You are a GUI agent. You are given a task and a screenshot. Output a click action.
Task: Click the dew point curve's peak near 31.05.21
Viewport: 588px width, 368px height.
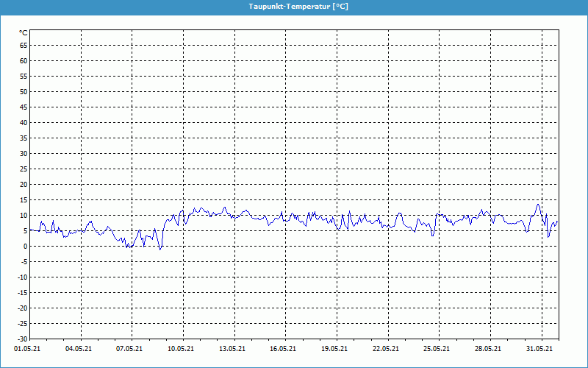(538, 205)
